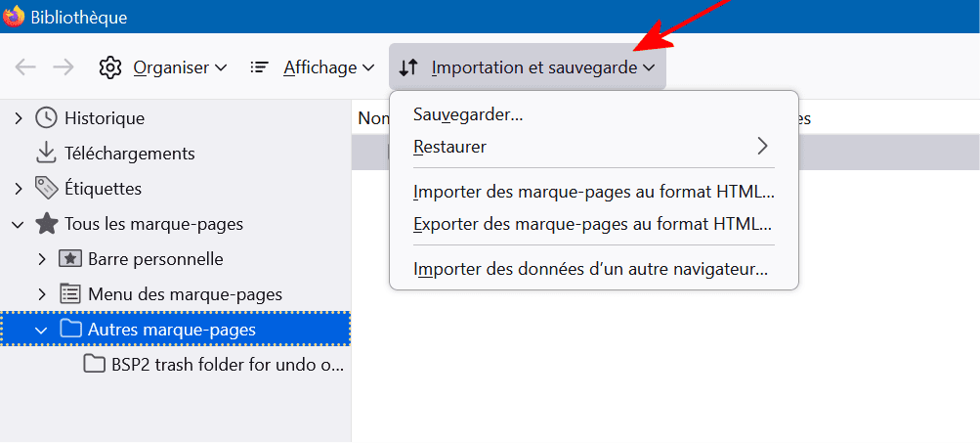
Task: Click the Firefox logo in the title bar
Action: pos(14,17)
